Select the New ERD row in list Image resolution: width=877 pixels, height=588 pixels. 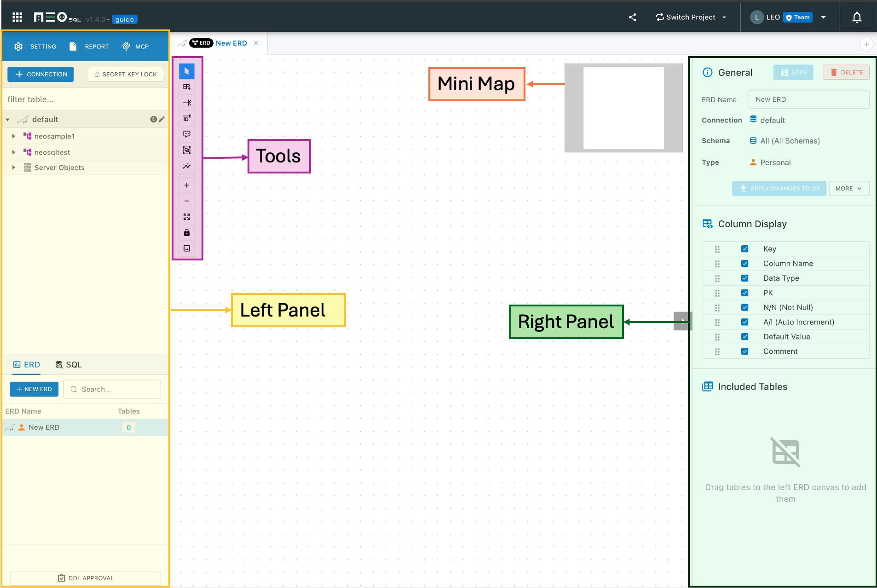coord(86,427)
